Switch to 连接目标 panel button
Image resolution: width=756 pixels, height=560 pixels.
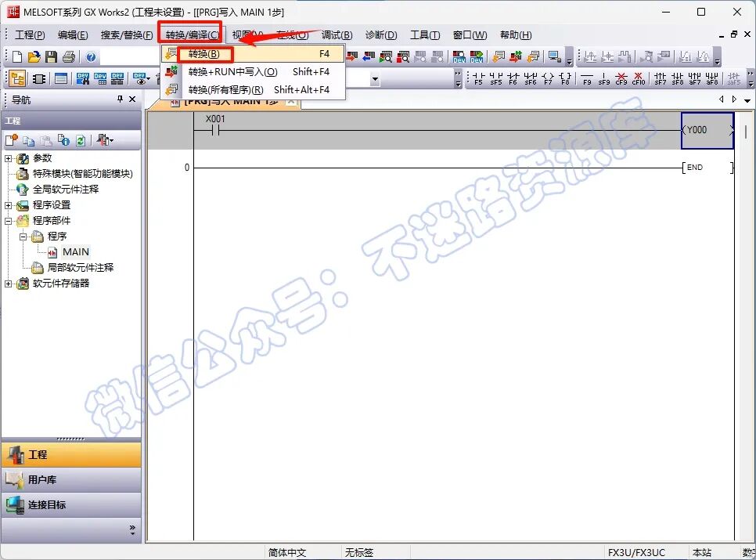click(71, 504)
